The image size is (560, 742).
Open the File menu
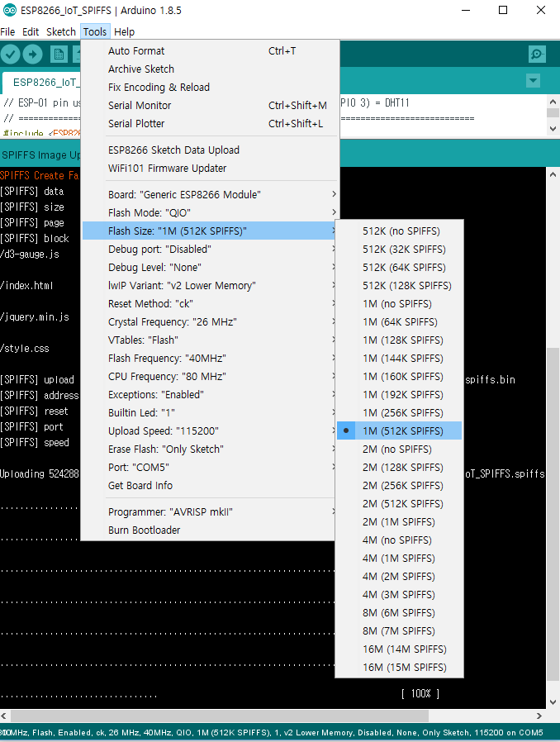point(7,31)
